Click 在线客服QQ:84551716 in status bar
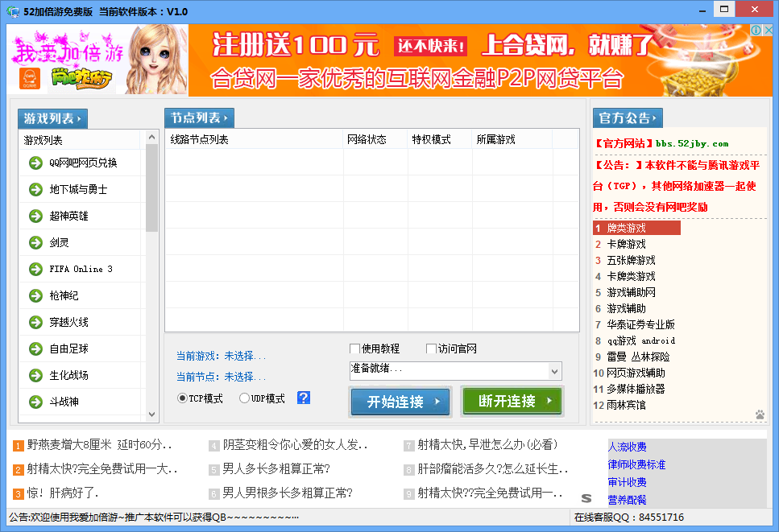The image size is (779, 532). pos(629,518)
